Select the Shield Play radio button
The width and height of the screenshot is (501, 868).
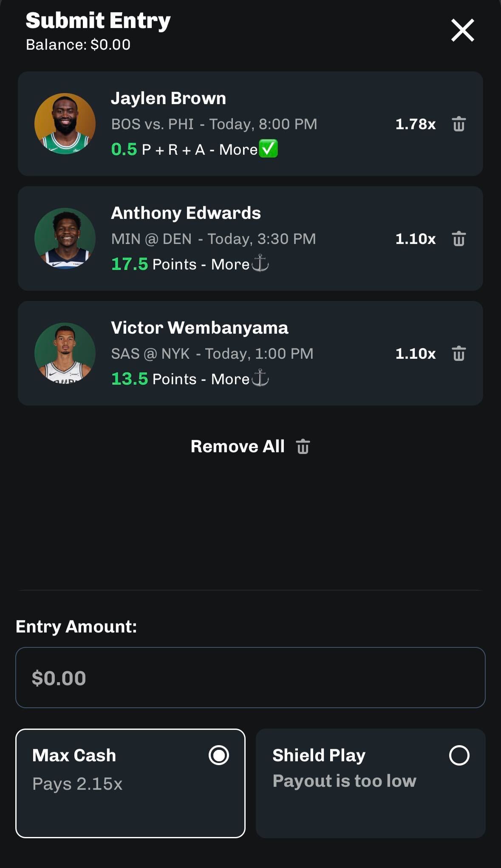459,755
